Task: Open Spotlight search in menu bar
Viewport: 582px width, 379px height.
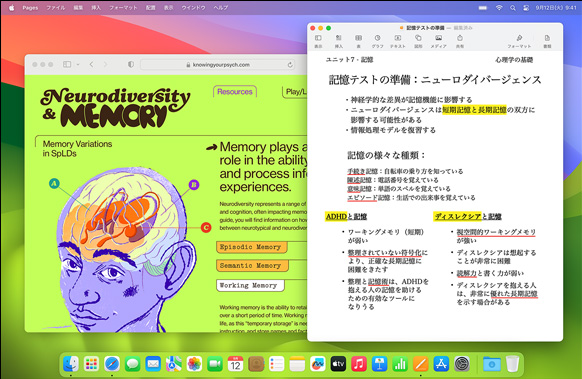Action: point(513,7)
